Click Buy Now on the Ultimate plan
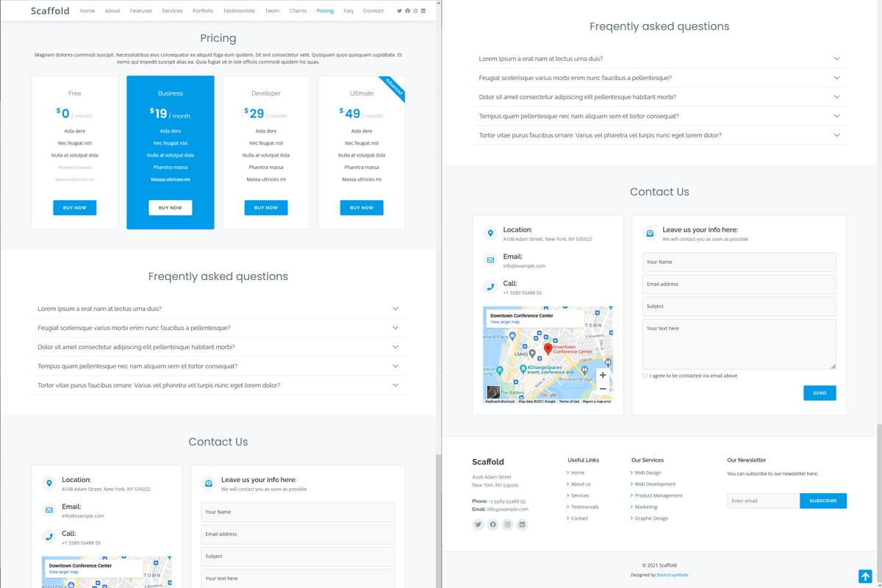 click(x=362, y=208)
